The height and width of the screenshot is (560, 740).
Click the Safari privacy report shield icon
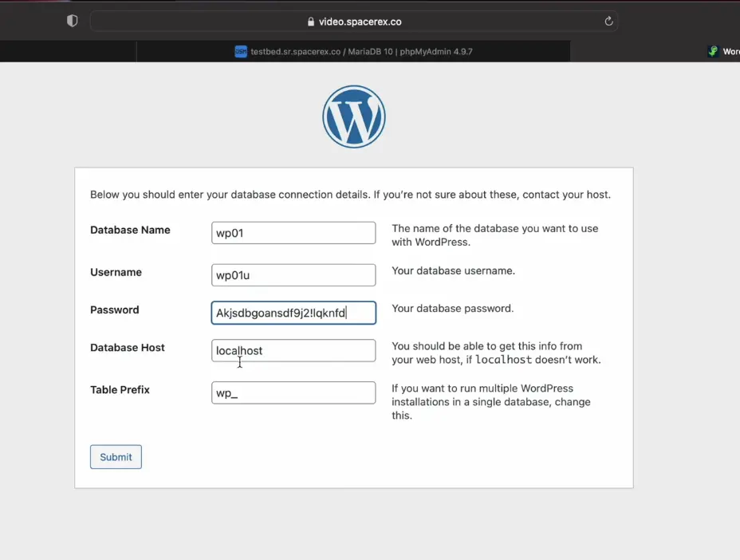[x=73, y=22]
